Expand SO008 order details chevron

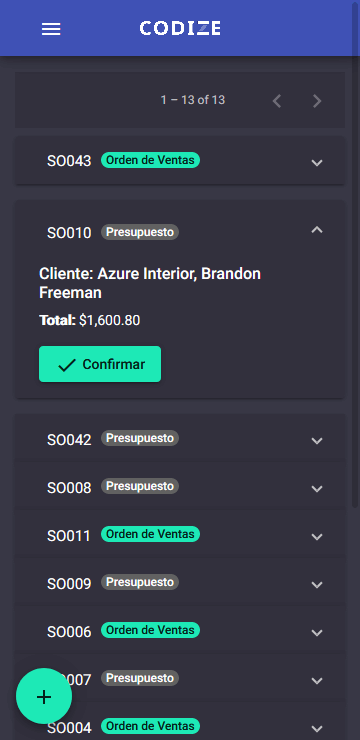tap(317, 488)
